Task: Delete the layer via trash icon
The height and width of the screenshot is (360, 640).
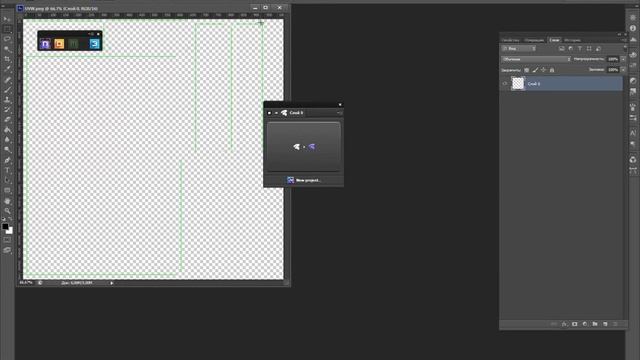Action: click(616, 324)
